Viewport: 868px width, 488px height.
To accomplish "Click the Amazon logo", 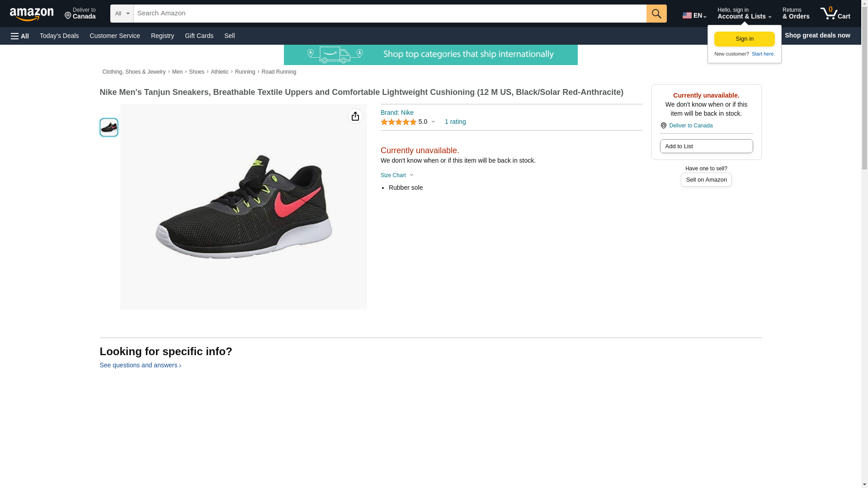I will pos(32,14).
